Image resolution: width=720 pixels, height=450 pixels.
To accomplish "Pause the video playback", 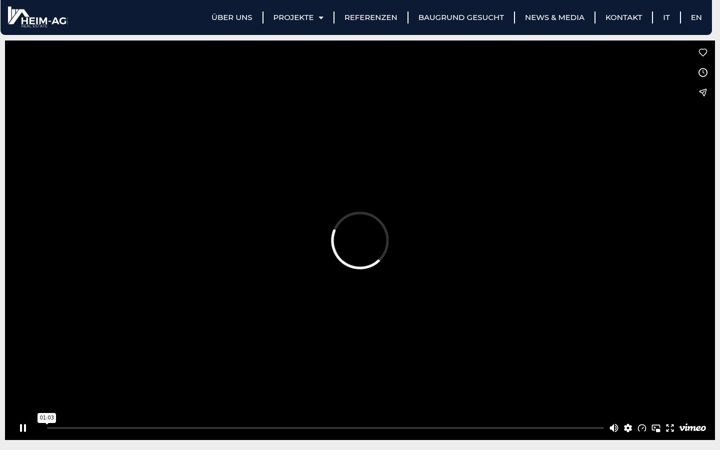I will [x=23, y=428].
